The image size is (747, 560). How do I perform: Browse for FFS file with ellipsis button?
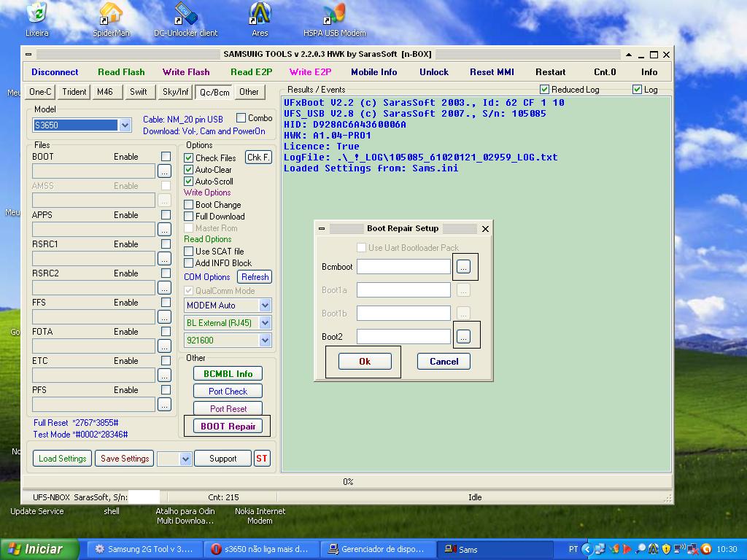point(164,316)
